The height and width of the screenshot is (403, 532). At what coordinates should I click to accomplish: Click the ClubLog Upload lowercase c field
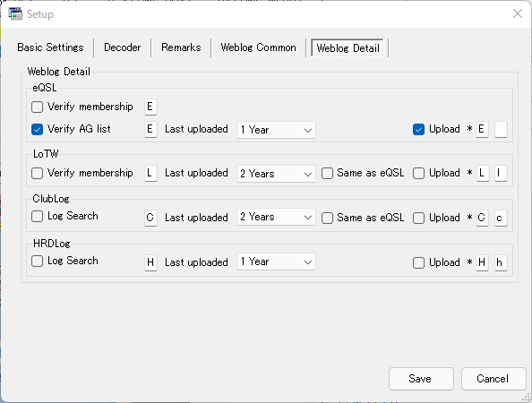point(501,219)
